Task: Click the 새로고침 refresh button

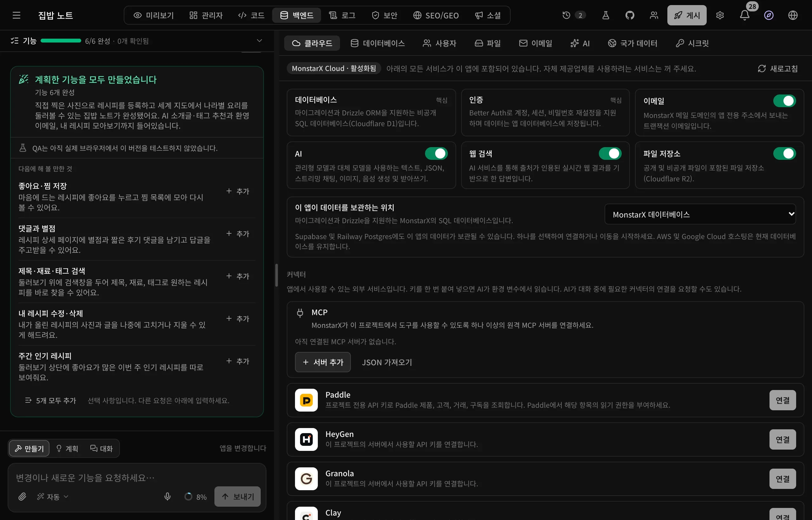Action: tap(777, 68)
